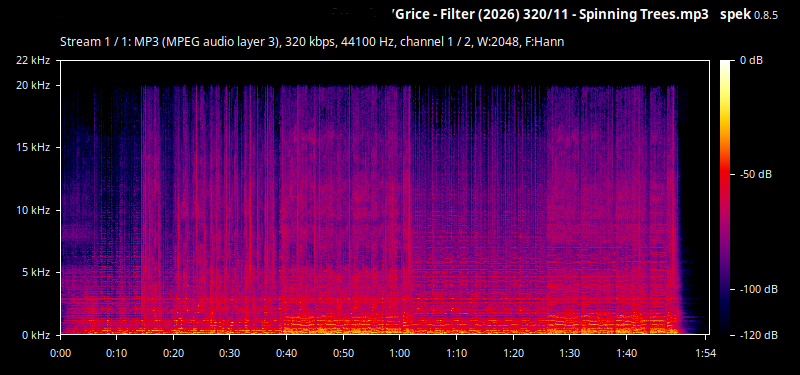Click the '0:30' time axis label
Screen dimensions: 800x375
pyautogui.click(x=230, y=353)
